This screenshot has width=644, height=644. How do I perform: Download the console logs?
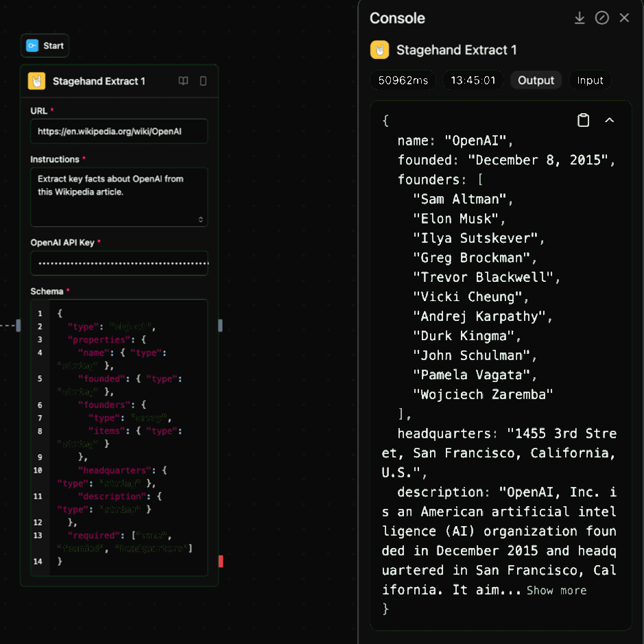580,18
